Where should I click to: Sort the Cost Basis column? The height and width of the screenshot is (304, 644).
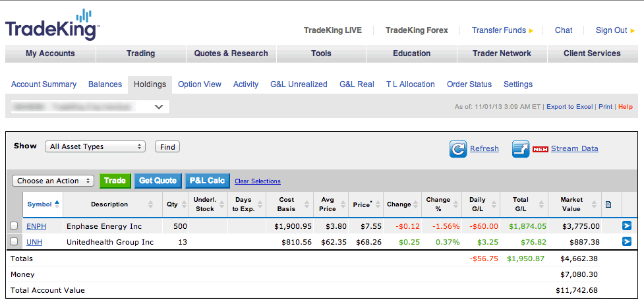coord(307,204)
